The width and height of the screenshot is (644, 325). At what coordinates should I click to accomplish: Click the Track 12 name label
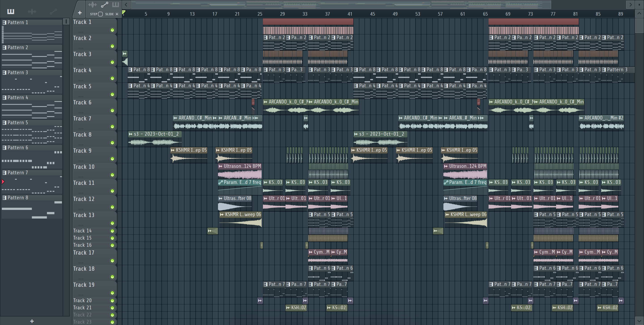coord(84,199)
